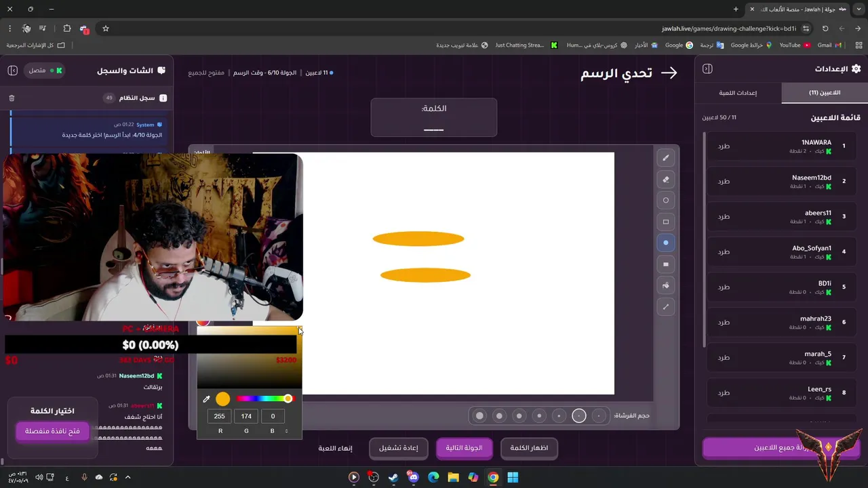Click the R value field showing 255
868x488 pixels.
(219, 416)
